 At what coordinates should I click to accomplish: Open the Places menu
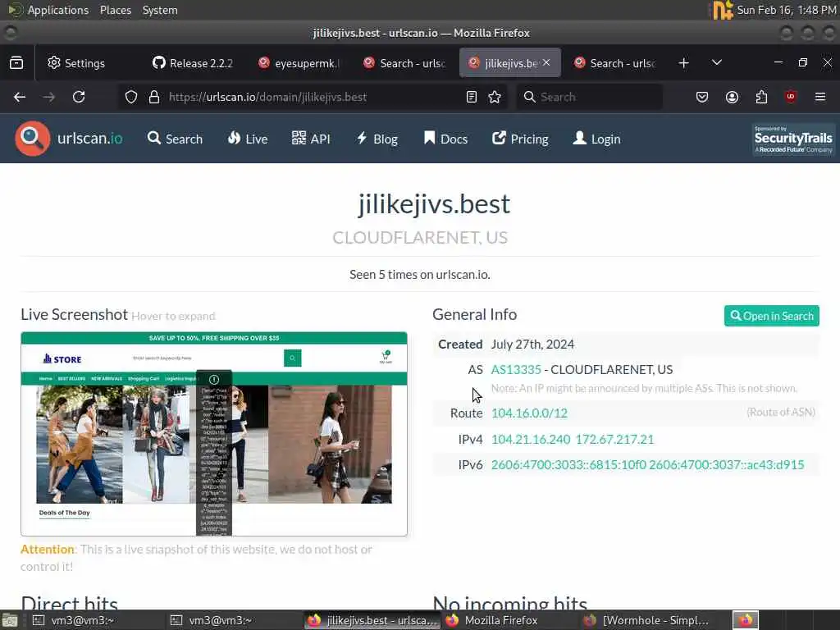tap(115, 10)
